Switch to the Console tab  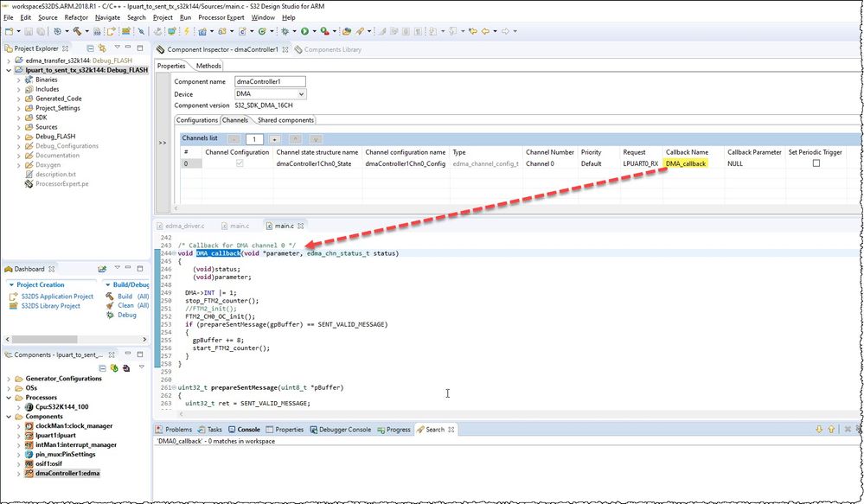coord(244,430)
